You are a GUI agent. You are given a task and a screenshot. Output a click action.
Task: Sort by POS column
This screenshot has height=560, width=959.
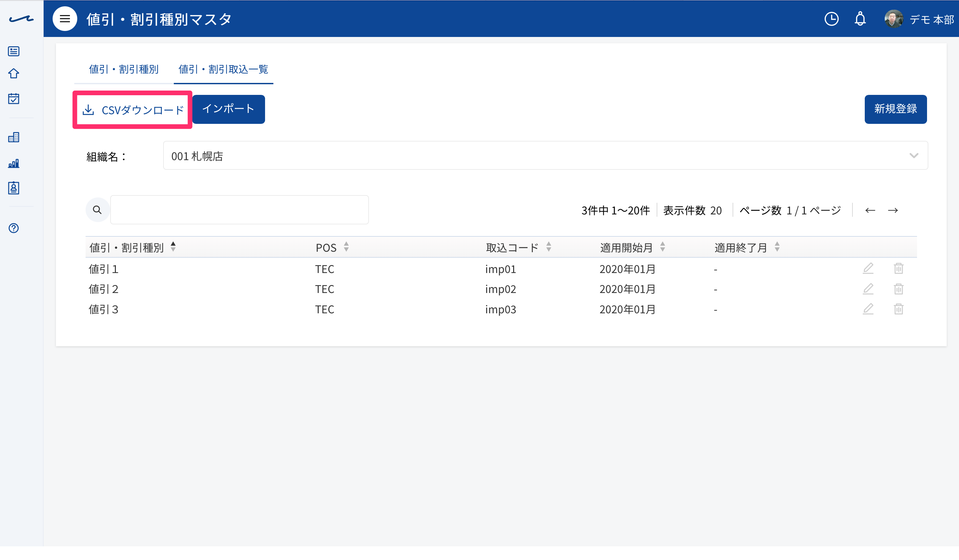346,247
